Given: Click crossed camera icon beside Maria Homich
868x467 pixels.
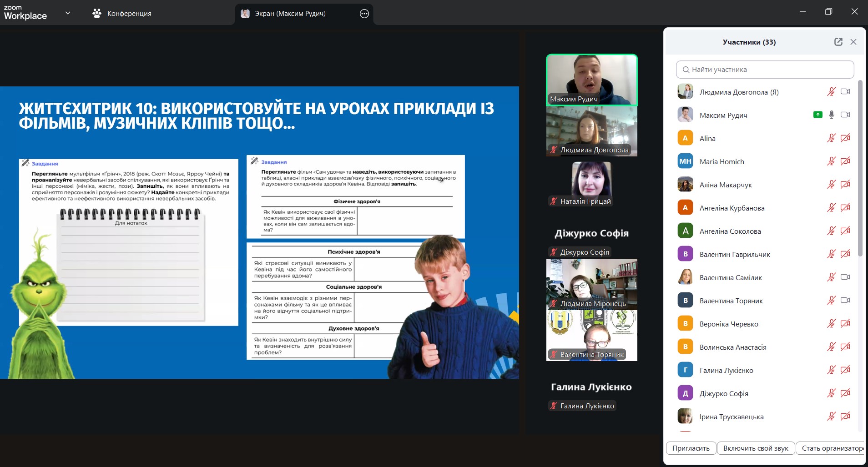Looking at the screenshot, I should tap(845, 161).
